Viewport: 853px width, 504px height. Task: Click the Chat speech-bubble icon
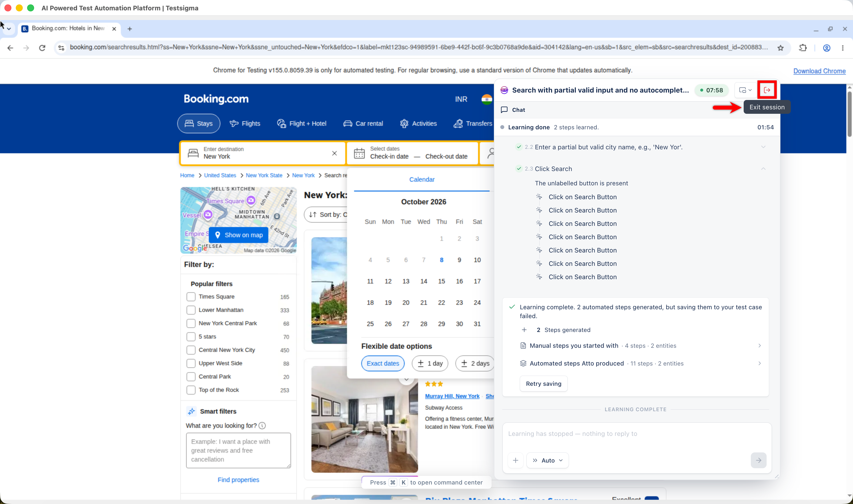[504, 110]
